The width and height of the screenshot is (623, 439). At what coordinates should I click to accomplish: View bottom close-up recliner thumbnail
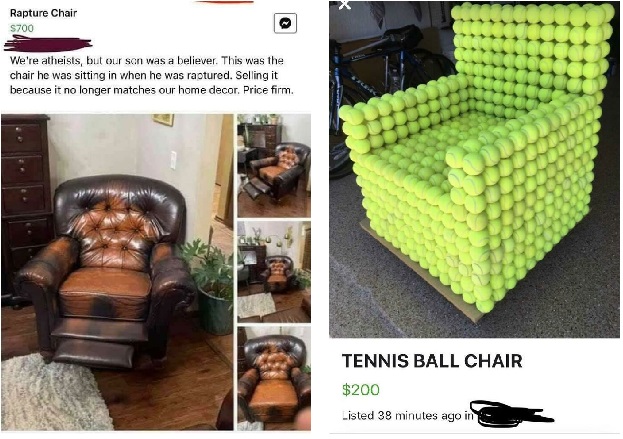coord(274,378)
